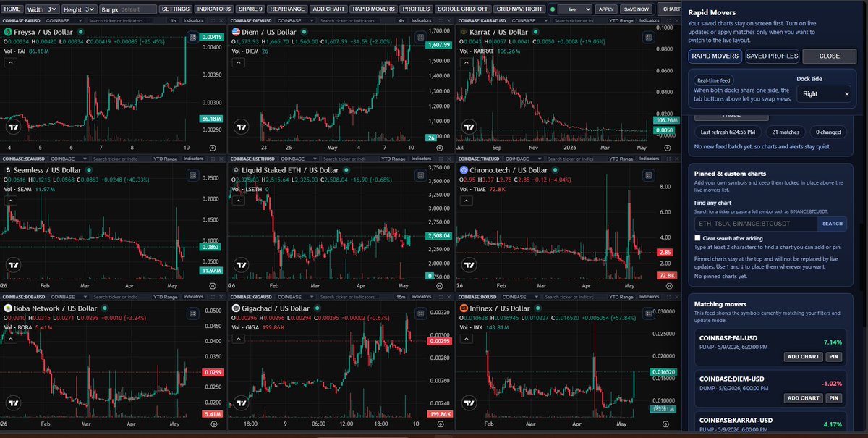Image resolution: width=868 pixels, height=438 pixels.
Task: Click SEARCH in Find any chart
Action: [x=833, y=224]
